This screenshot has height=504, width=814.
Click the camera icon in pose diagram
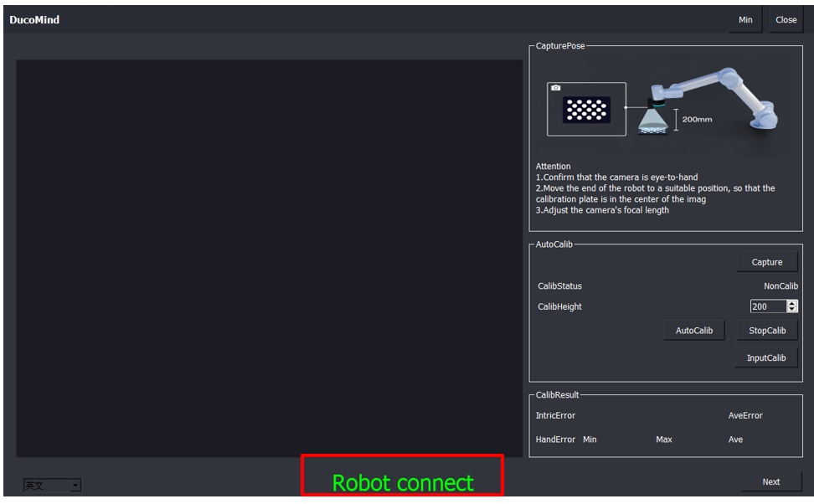555,88
